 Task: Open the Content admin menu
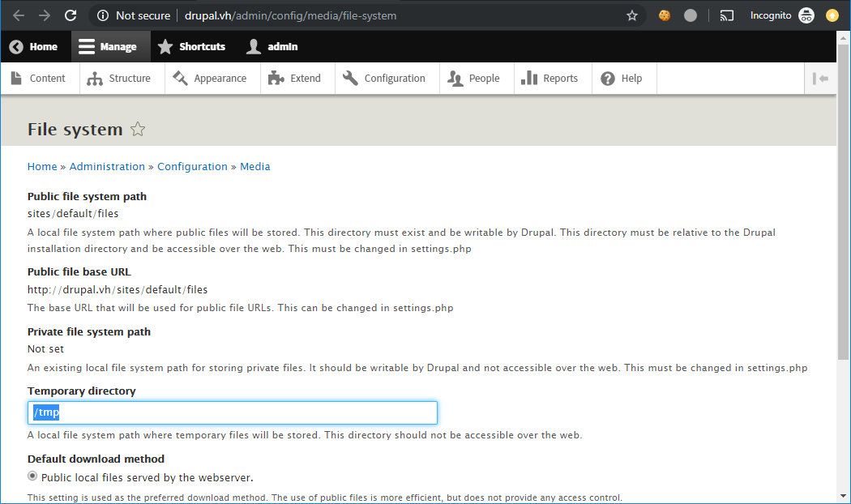[41, 78]
